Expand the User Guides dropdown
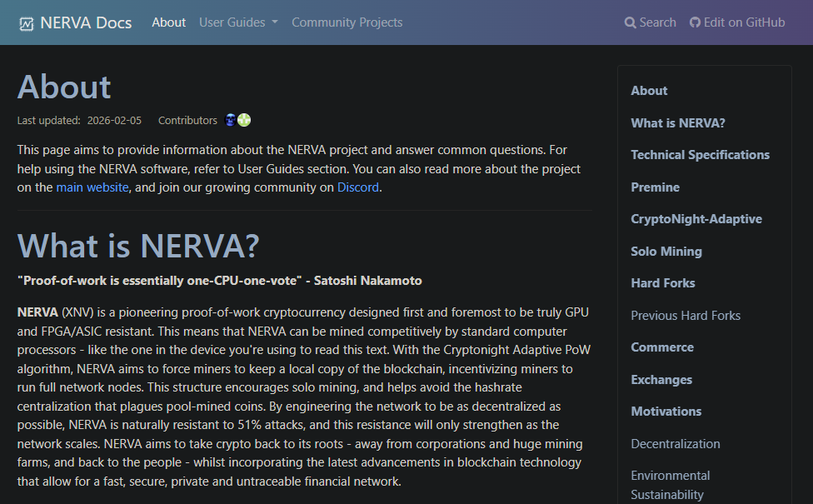This screenshot has height=504, width=813. point(238,22)
